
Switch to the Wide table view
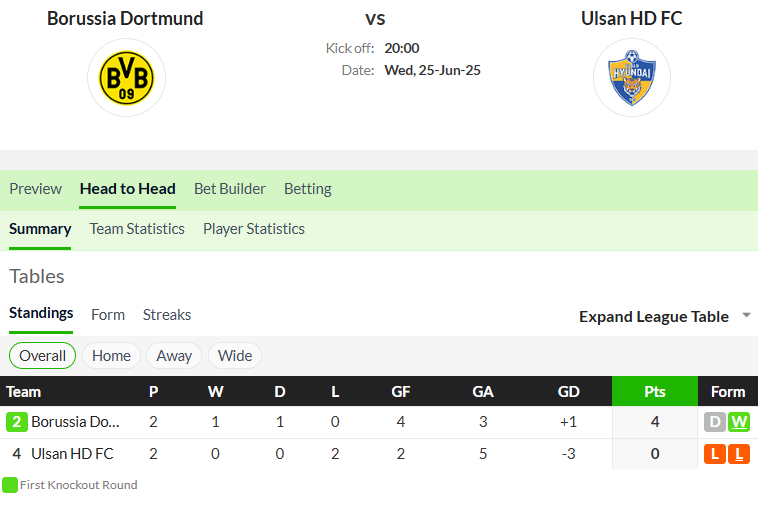click(x=235, y=356)
